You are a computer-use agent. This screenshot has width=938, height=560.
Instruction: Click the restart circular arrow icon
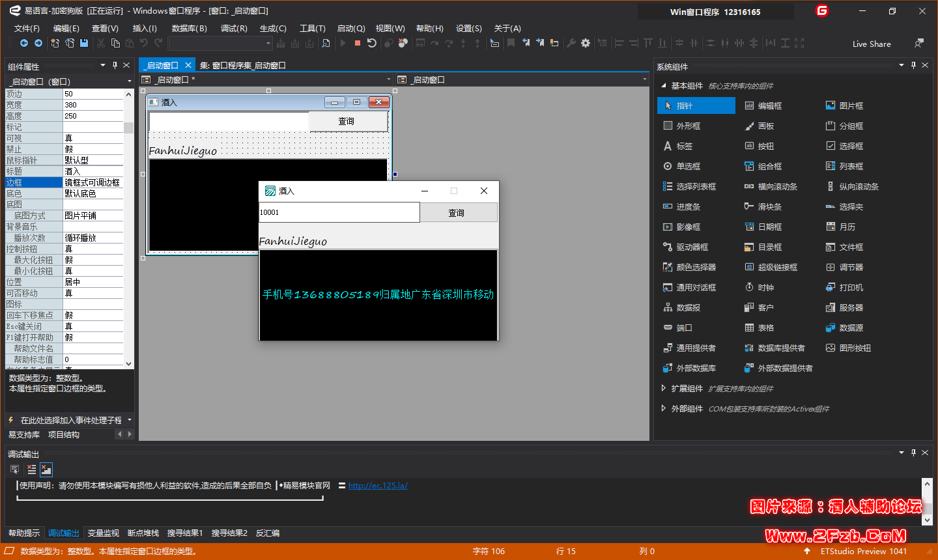(372, 43)
